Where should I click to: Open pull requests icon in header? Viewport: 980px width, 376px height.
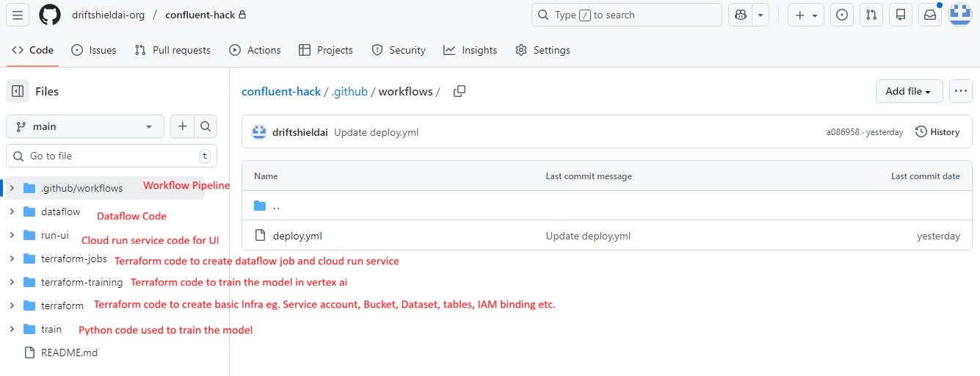coord(871,15)
